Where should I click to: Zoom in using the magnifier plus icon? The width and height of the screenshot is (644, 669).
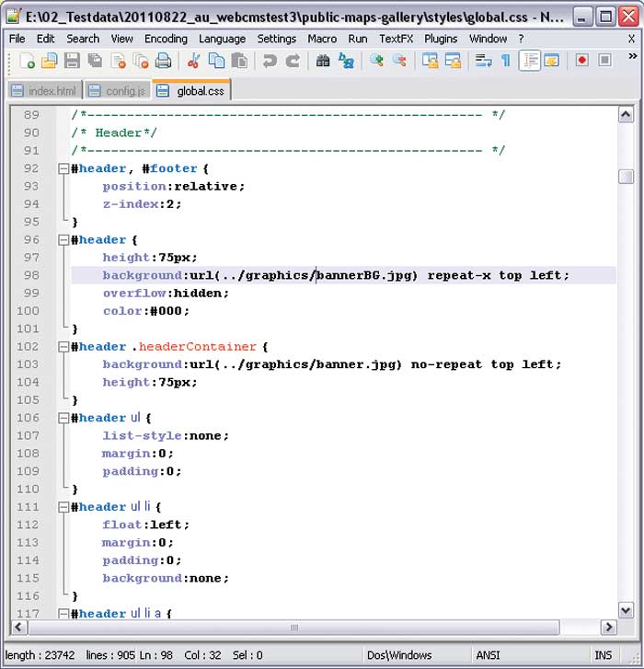[376, 61]
